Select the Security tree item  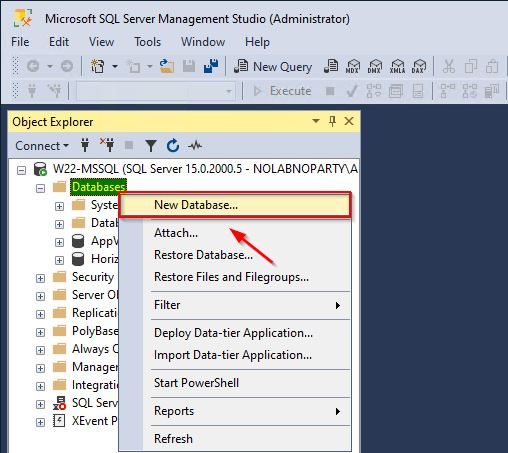pyautogui.click(x=93, y=277)
